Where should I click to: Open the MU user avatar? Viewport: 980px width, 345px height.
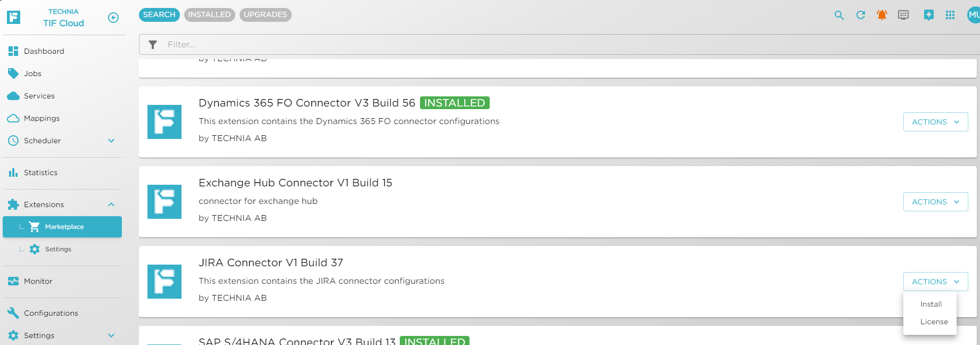point(973,15)
